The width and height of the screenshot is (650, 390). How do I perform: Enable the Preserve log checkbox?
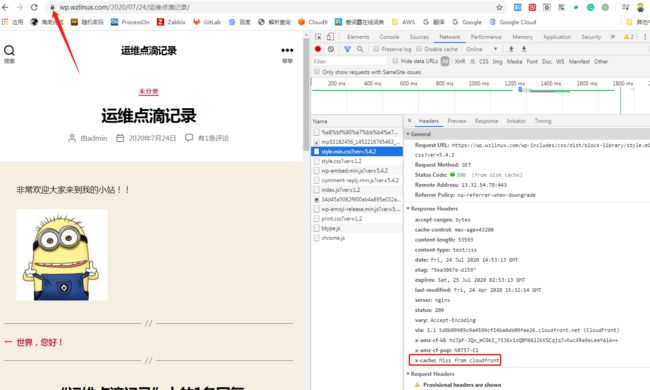tap(376, 49)
